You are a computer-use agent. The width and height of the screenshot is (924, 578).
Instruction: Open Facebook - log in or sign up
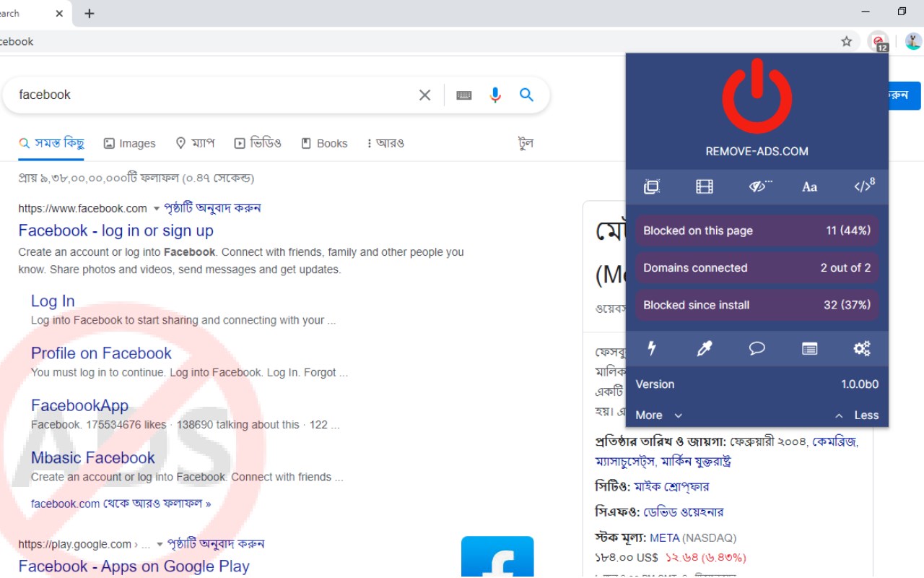pos(115,230)
